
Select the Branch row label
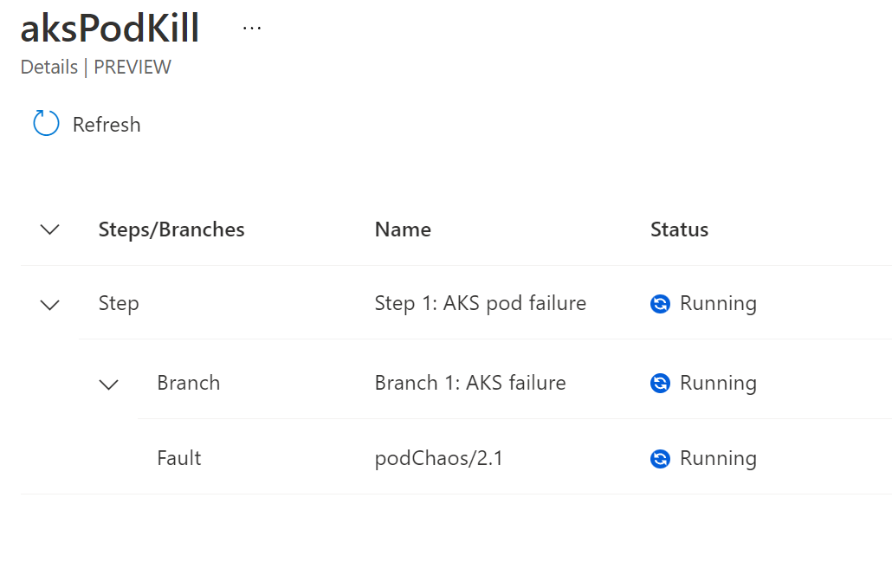(x=188, y=383)
